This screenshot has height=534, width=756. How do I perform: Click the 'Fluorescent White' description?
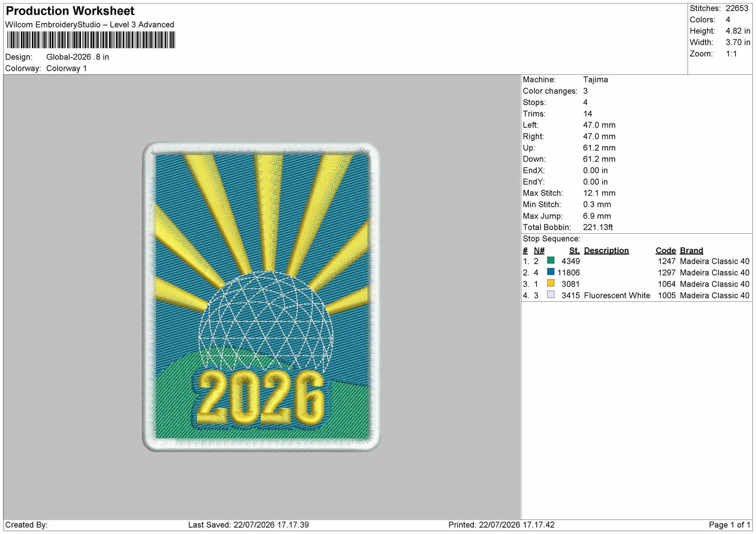click(617, 296)
